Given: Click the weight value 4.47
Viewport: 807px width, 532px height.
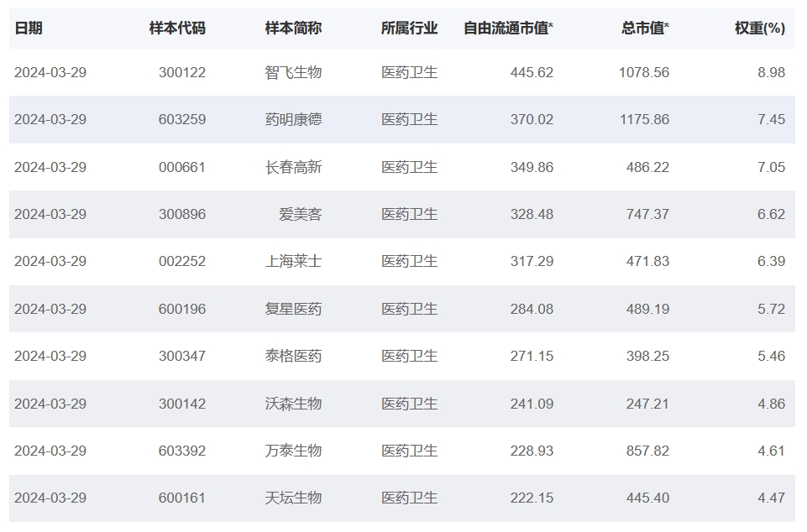Looking at the screenshot, I should pyautogui.click(x=772, y=498).
